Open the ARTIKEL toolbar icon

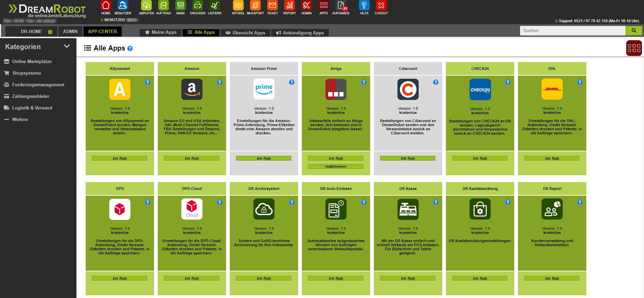pyautogui.click(x=238, y=5)
